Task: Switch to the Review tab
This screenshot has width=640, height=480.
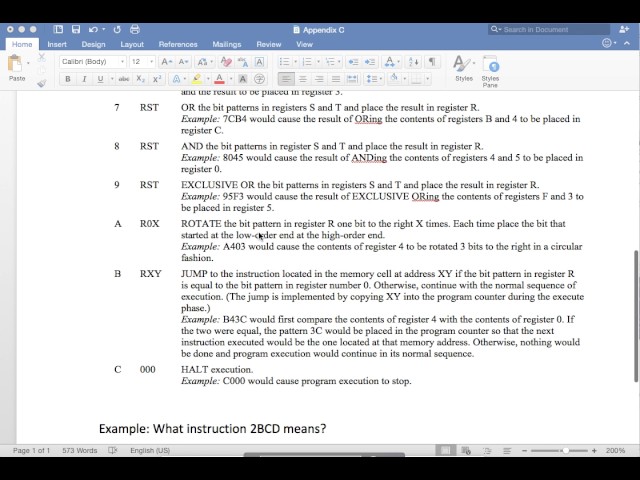Action: pyautogui.click(x=269, y=44)
